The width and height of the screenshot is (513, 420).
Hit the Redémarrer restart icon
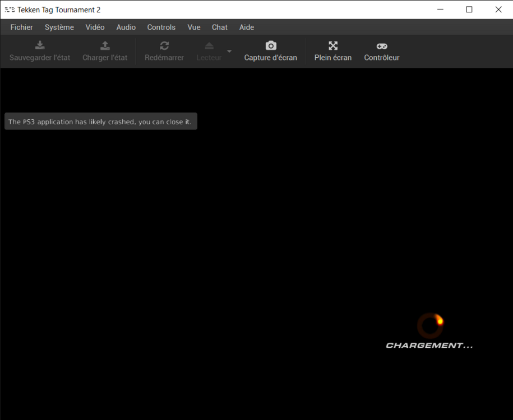pyautogui.click(x=164, y=46)
